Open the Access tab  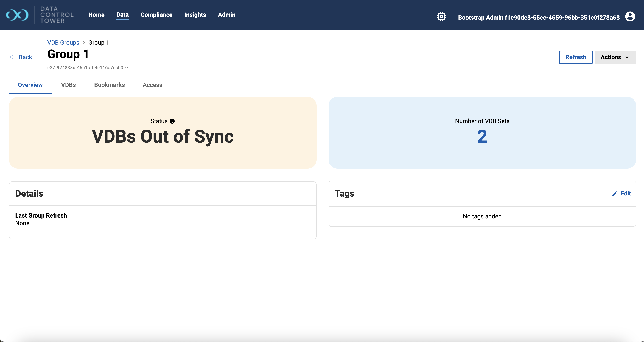152,85
